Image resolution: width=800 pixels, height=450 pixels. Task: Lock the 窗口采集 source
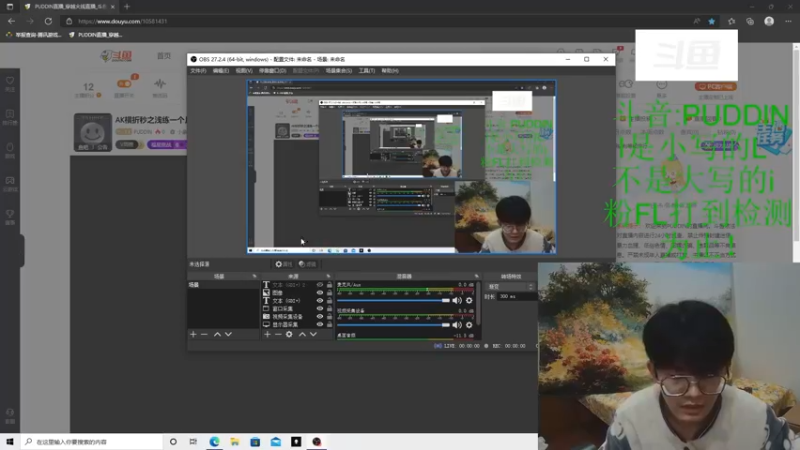coord(329,309)
